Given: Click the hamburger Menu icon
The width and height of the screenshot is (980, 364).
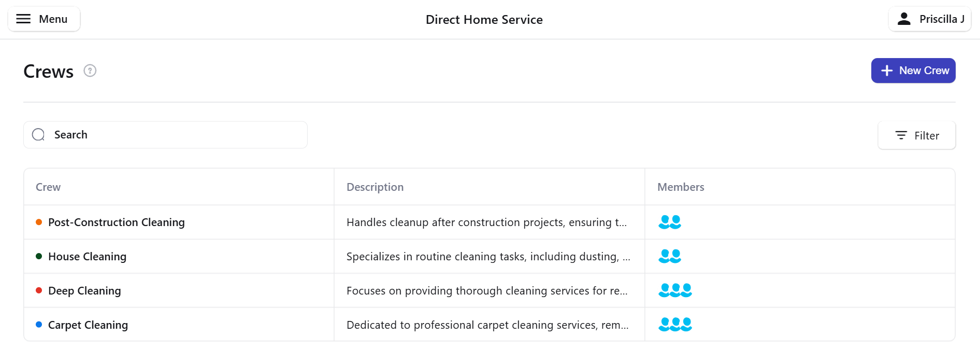Looking at the screenshot, I should pyautogui.click(x=23, y=19).
